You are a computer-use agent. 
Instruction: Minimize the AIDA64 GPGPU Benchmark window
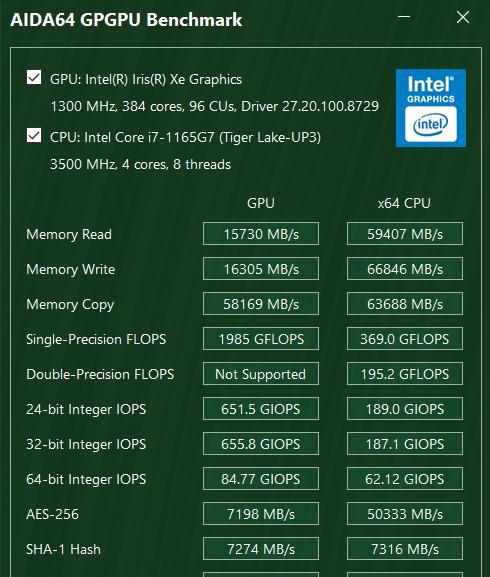tap(404, 17)
